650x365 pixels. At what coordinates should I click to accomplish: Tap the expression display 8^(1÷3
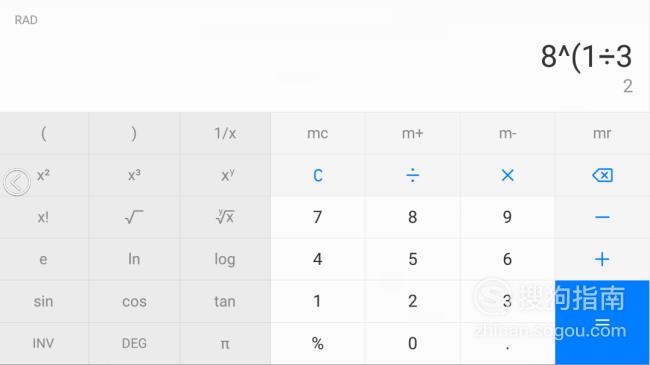pos(586,56)
